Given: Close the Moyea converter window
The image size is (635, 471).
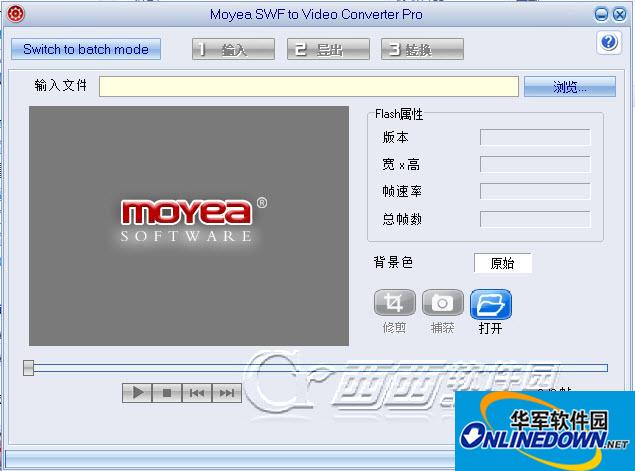Looking at the screenshot, I should click(x=620, y=15).
